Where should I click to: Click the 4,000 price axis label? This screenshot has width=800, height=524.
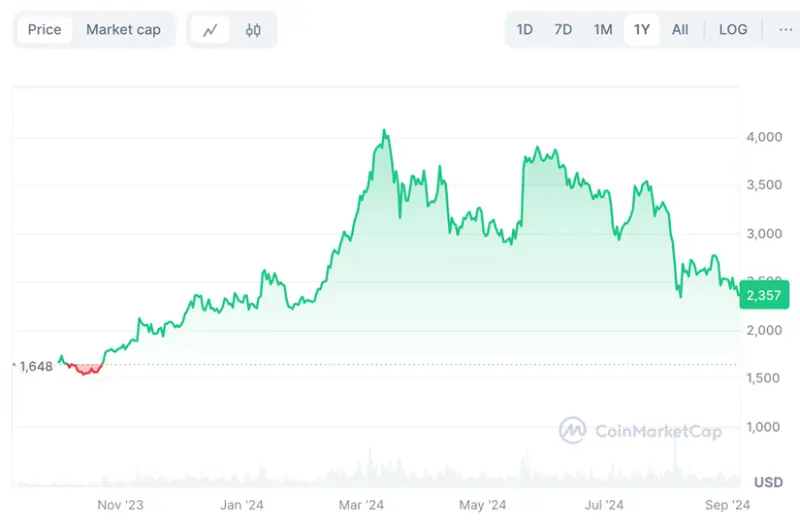coord(765,137)
